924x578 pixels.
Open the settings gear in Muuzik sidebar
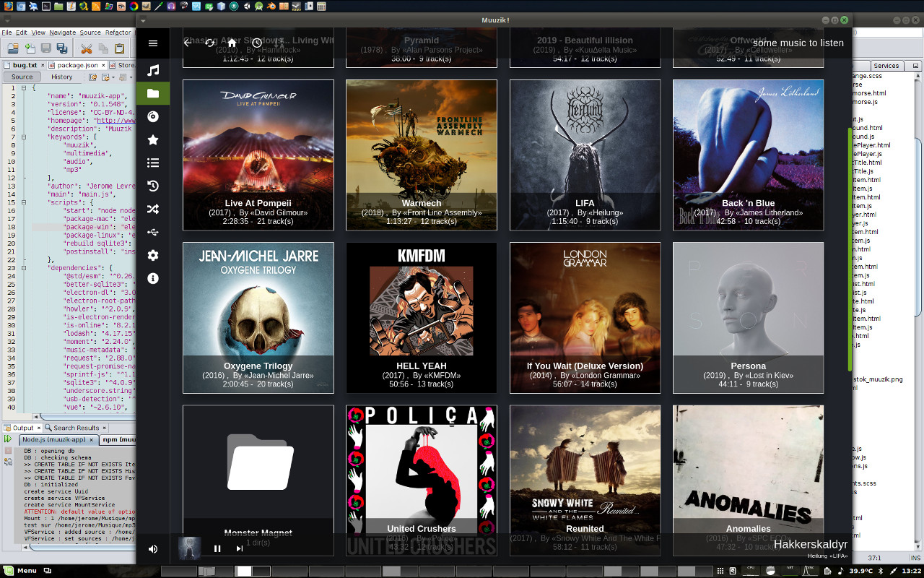152,255
